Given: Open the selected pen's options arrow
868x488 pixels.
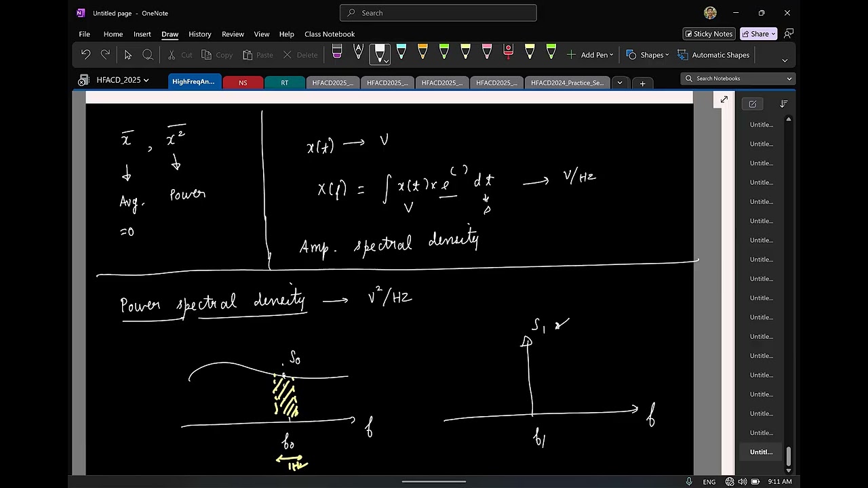Looking at the screenshot, I should (387, 61).
